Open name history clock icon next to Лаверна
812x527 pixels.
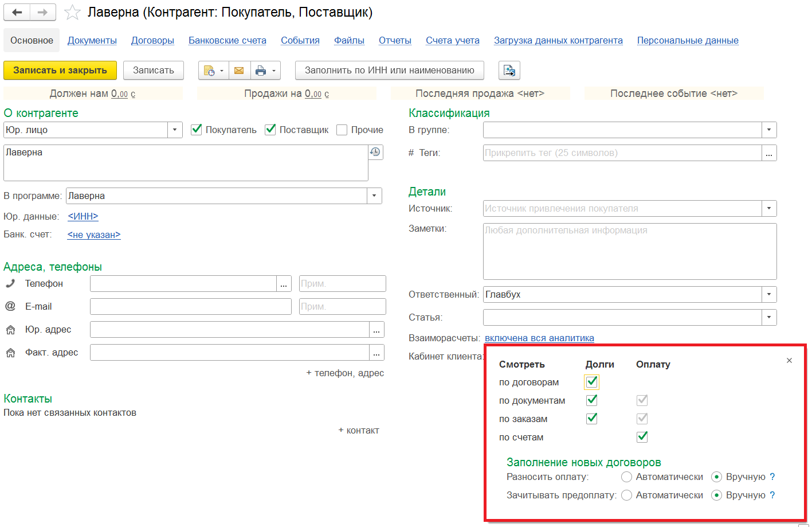375,152
